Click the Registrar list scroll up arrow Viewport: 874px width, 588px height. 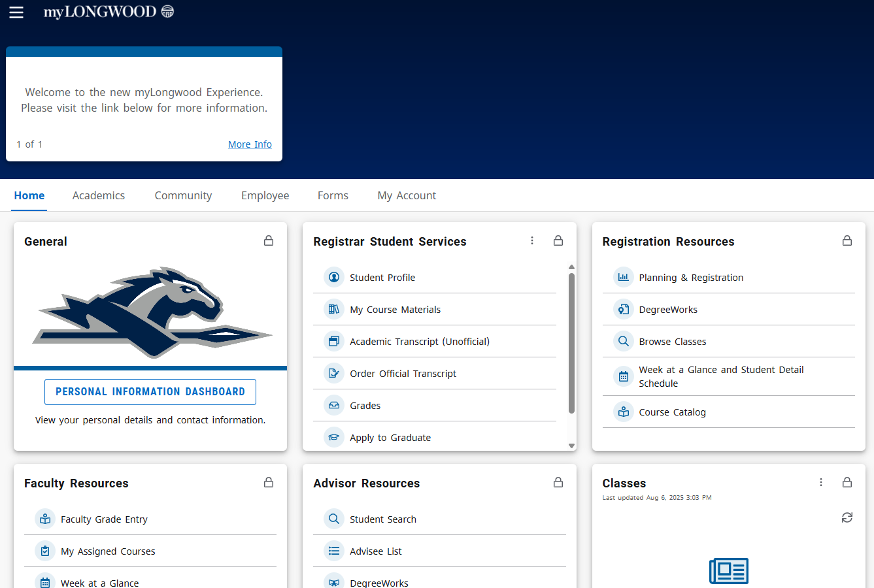click(x=571, y=267)
